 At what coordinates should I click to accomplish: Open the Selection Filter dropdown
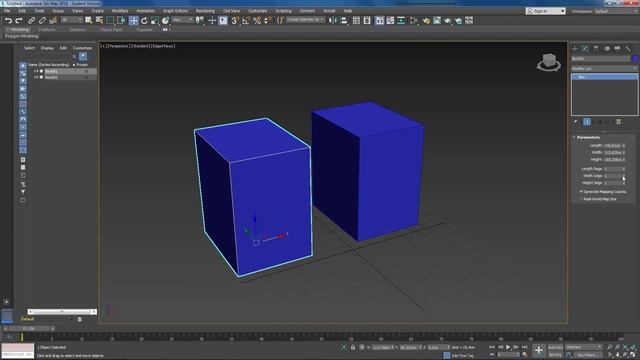tap(71, 20)
